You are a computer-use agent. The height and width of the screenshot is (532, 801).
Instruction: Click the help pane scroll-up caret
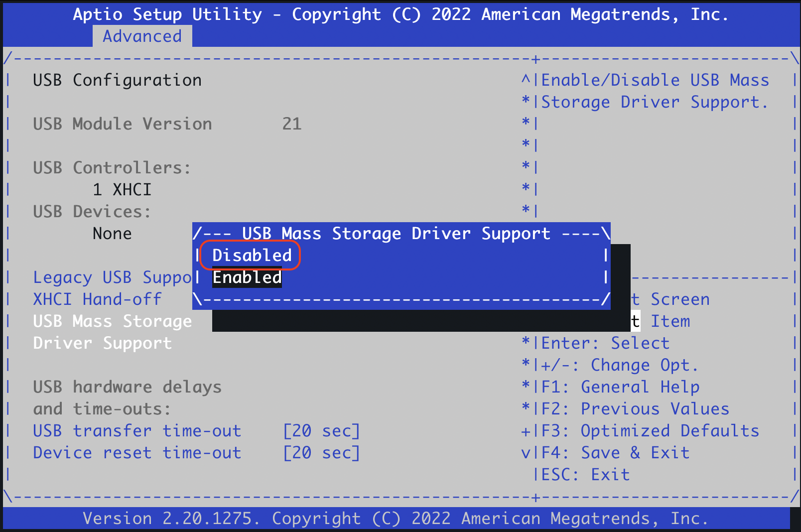click(x=526, y=80)
